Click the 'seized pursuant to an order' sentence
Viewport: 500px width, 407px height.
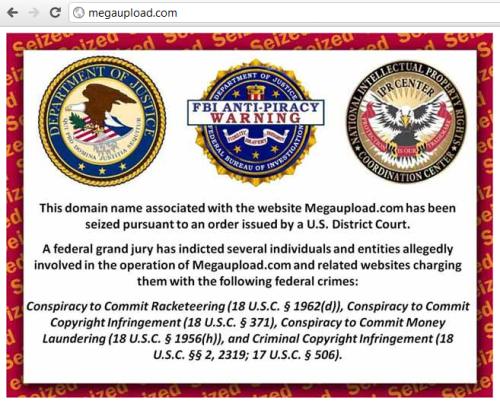(x=247, y=224)
